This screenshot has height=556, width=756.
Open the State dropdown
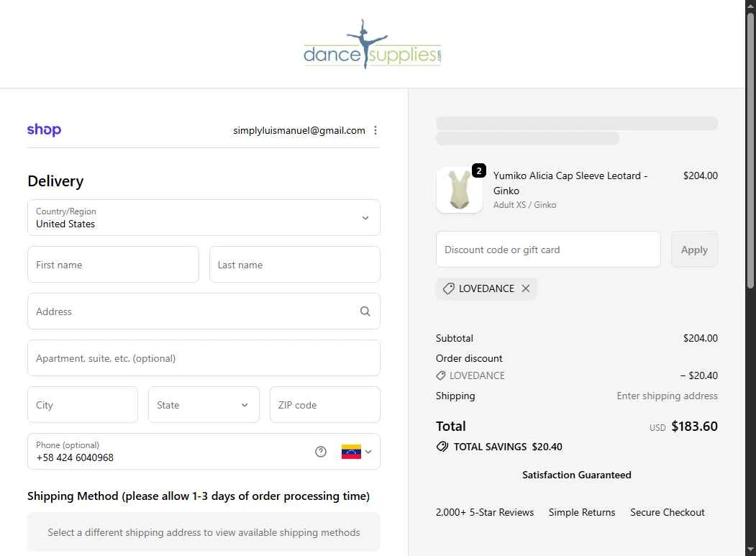click(x=204, y=404)
